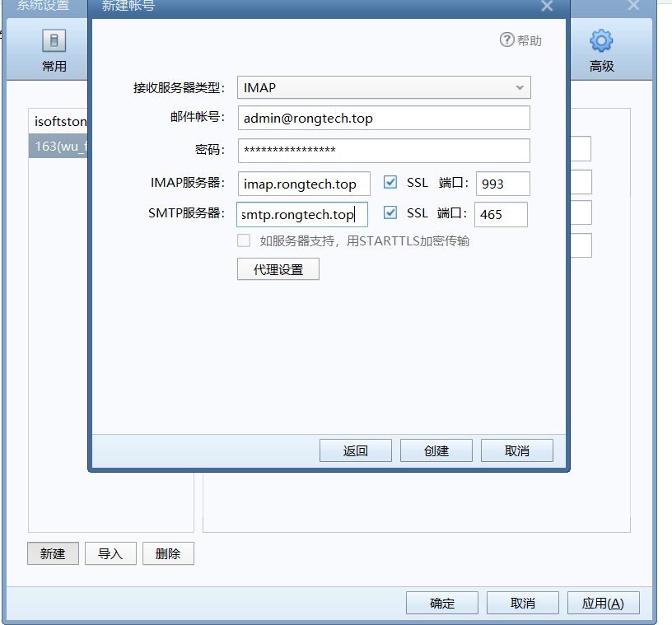Viewport: 672px width, 625px height.
Task: Click the help question mark icon
Action: pos(507,40)
